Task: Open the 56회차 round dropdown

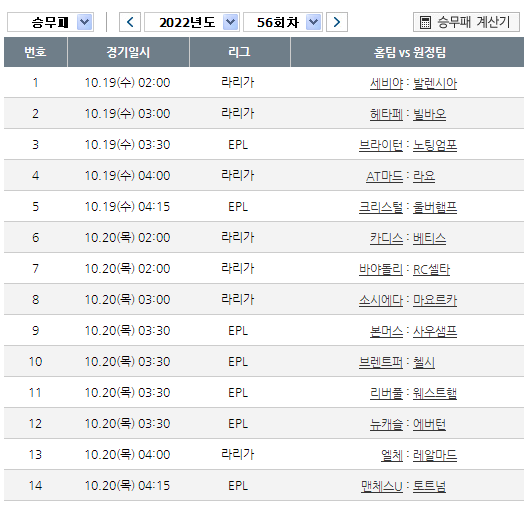Action: coord(283,22)
